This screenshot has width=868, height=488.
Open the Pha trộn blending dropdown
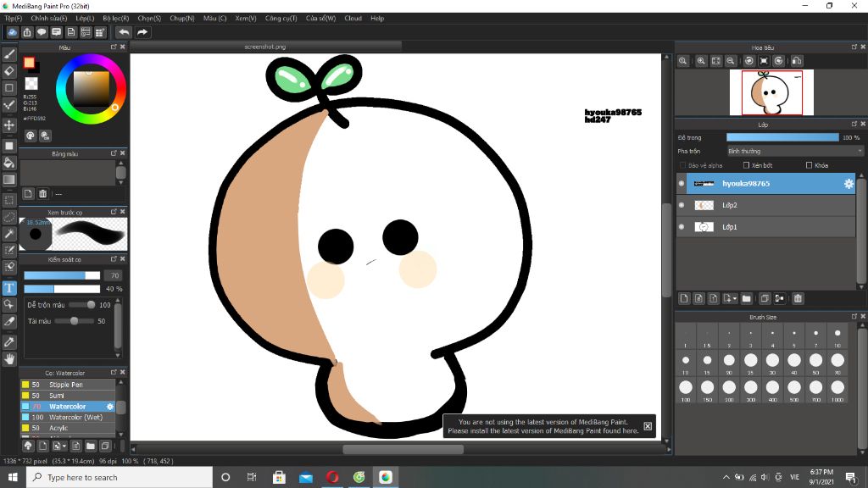[x=794, y=151]
